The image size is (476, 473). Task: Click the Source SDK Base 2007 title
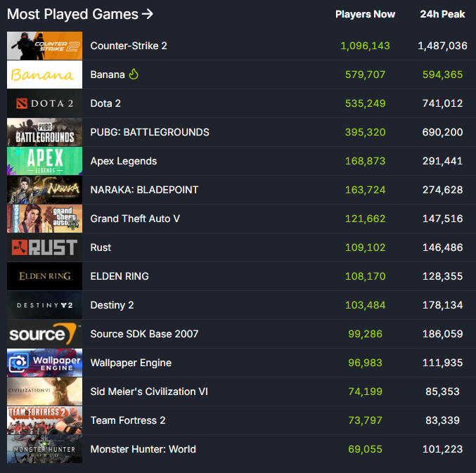pyautogui.click(x=144, y=334)
